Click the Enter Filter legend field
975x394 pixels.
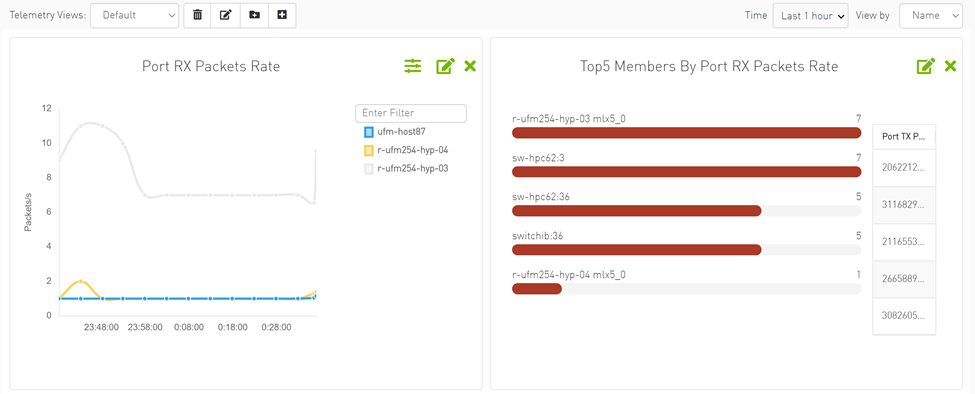pos(410,113)
